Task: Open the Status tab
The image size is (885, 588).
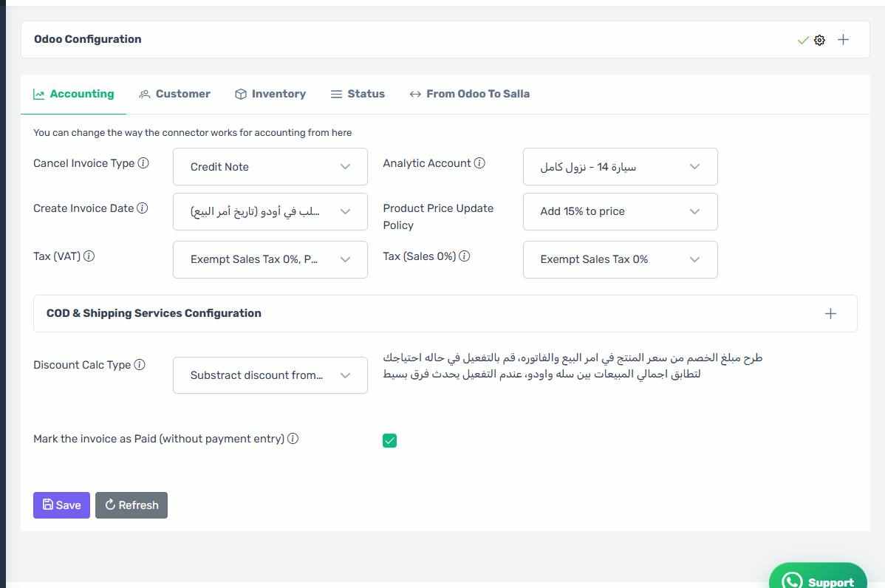Action: click(358, 95)
